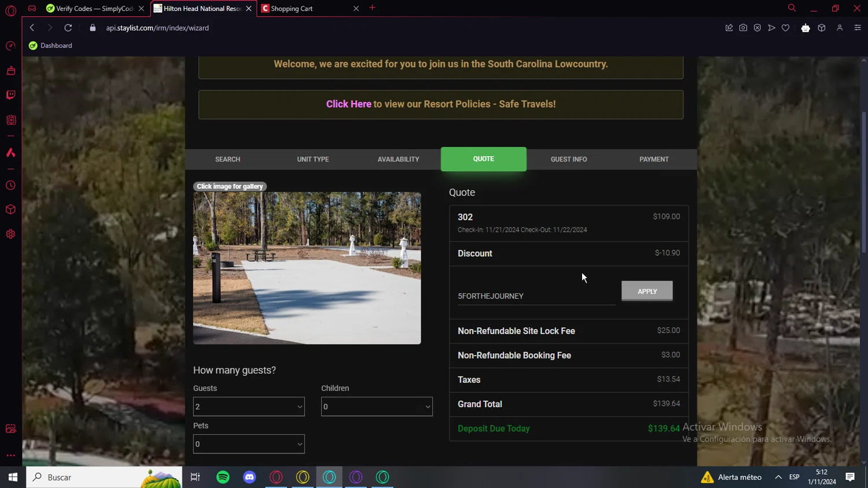Image resolution: width=868 pixels, height=488 pixels.
Task: Open Aria AI icon in sidebar
Action: point(10,153)
